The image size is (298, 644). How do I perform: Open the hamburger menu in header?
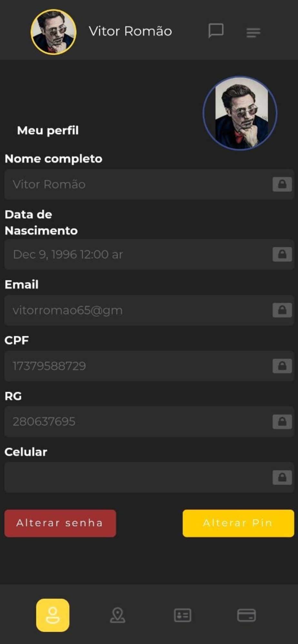[253, 33]
